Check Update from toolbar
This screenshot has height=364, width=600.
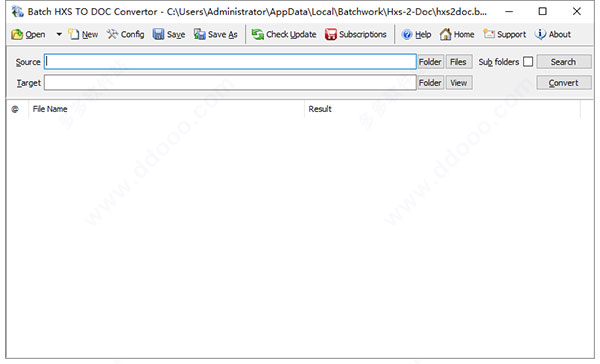click(284, 34)
